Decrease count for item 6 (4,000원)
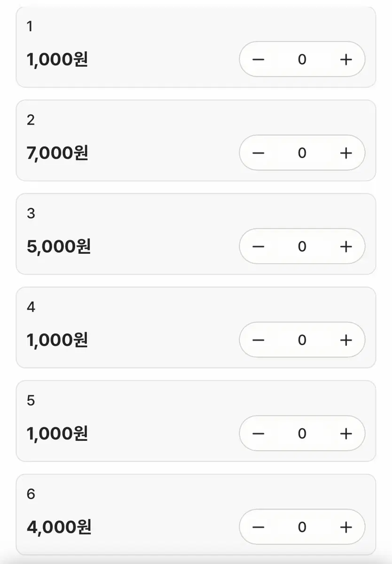392x564 pixels. click(259, 527)
